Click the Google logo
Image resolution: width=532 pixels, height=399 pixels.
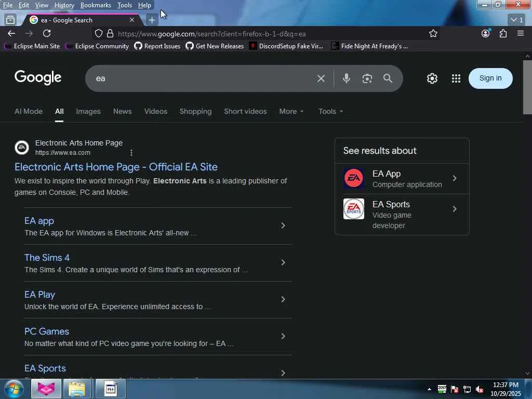[x=38, y=78]
